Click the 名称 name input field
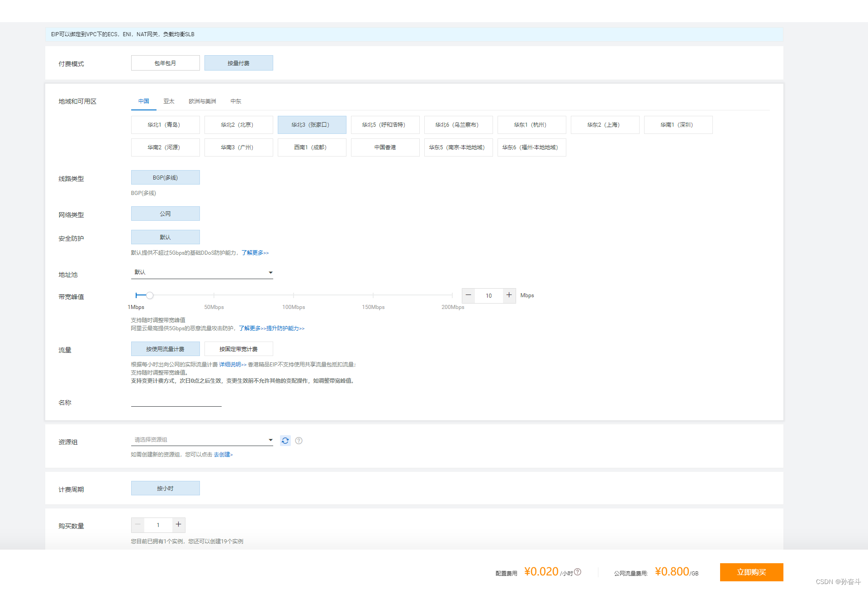Image resolution: width=868 pixels, height=589 pixels. 176,402
